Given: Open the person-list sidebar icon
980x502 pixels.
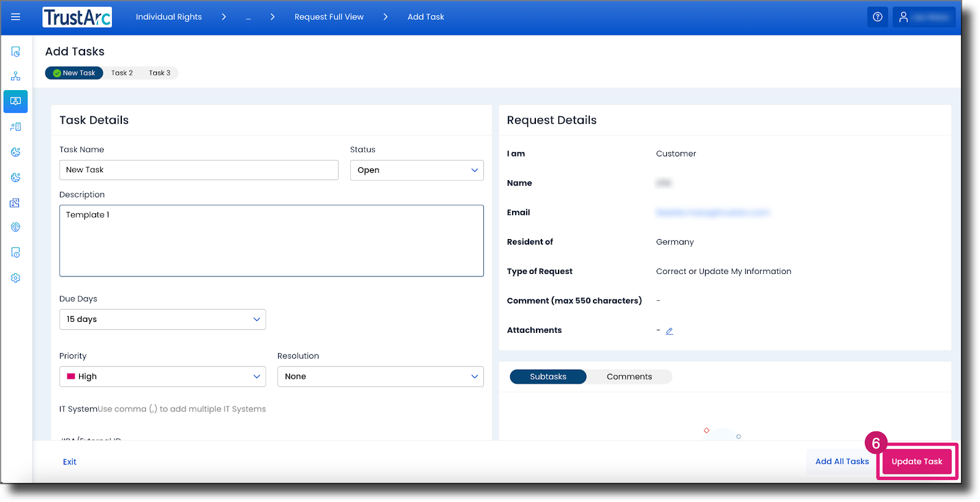Looking at the screenshot, I should [x=16, y=127].
